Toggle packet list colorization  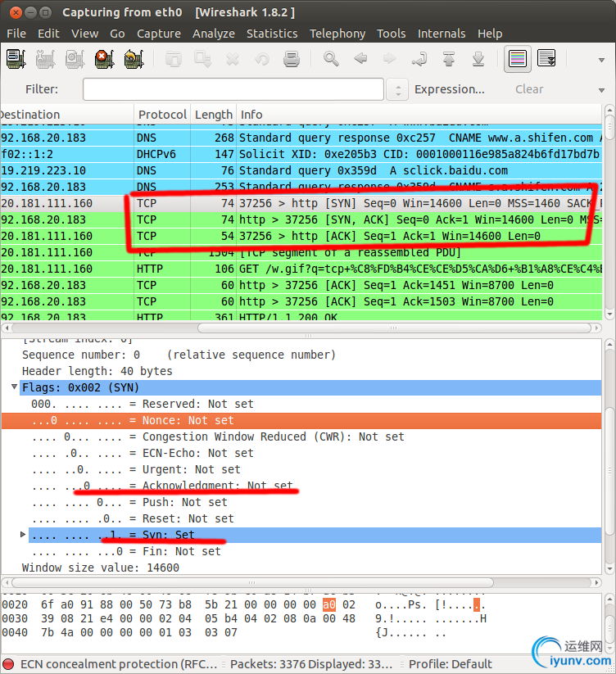point(517,59)
